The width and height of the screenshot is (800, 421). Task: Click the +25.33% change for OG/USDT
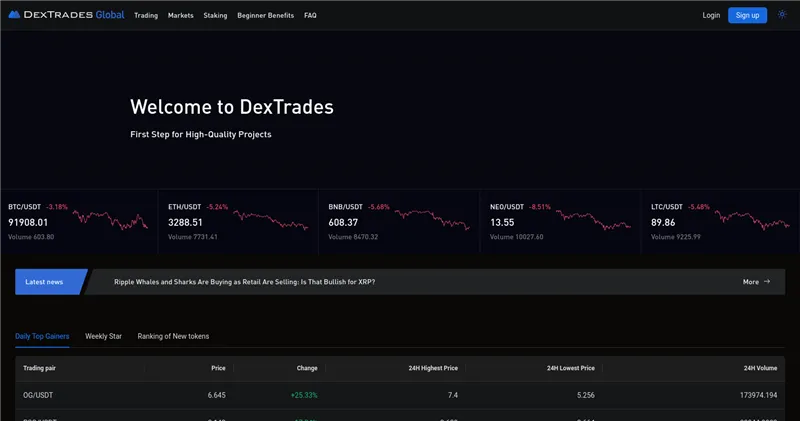point(304,395)
